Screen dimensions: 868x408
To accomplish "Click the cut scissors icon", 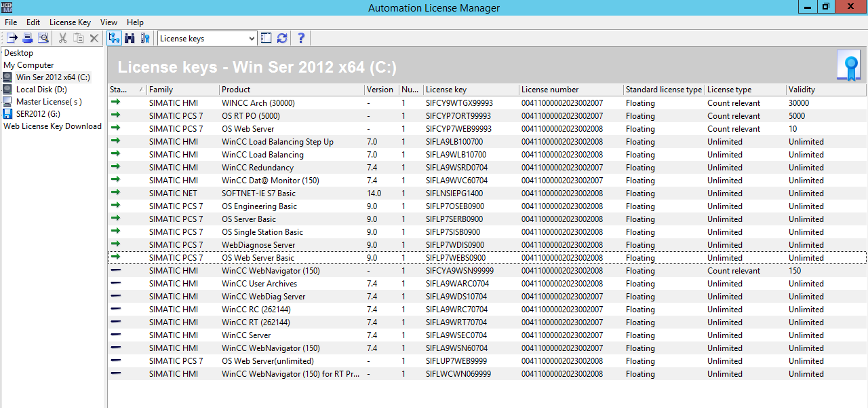I will [62, 38].
